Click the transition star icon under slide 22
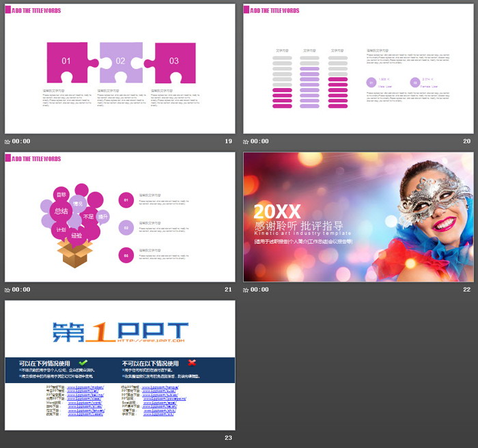The height and width of the screenshot is (448, 478). tap(247, 290)
